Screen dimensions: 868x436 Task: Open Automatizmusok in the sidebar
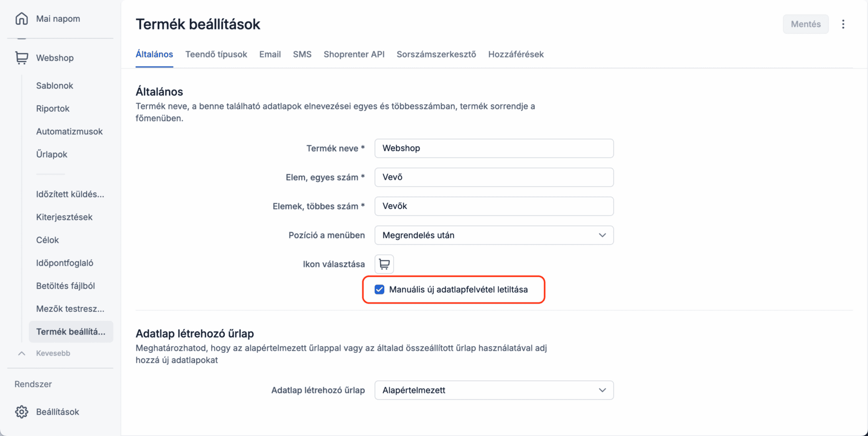tap(69, 132)
